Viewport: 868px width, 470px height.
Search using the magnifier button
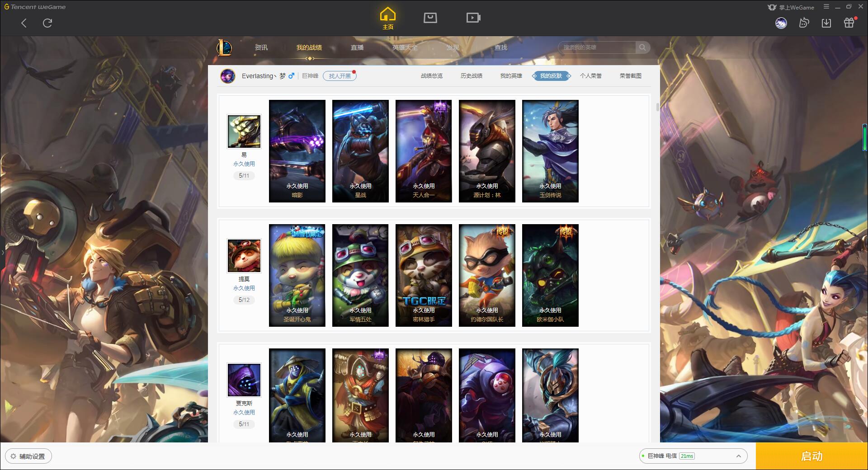pos(642,47)
